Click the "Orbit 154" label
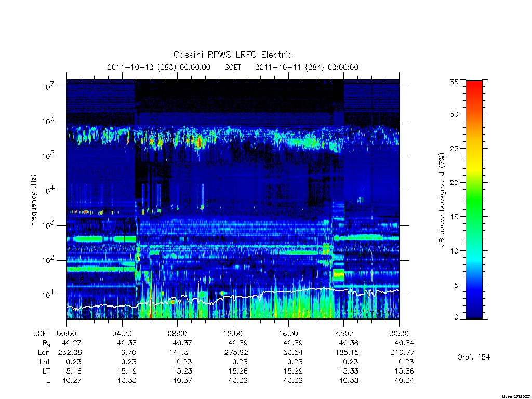 click(x=473, y=357)
